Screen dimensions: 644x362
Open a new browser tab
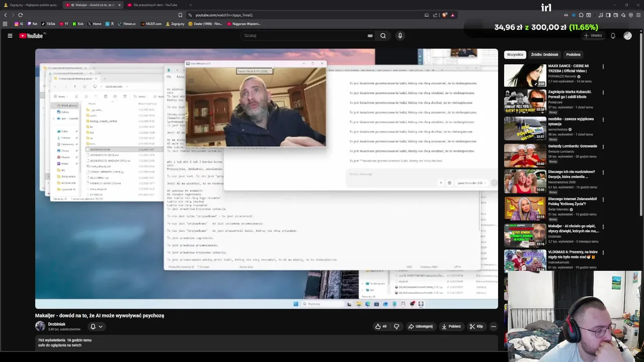190,5
